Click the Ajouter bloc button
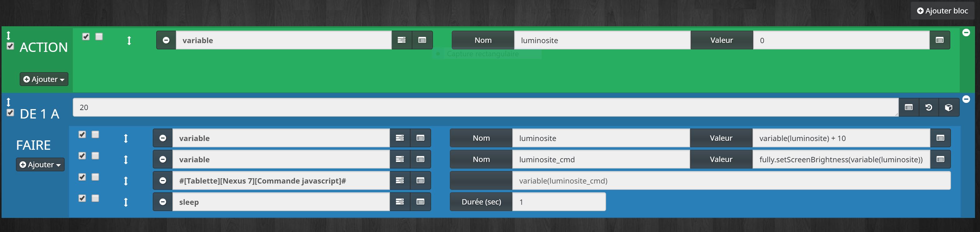Image resolution: width=980 pixels, height=232 pixels. coord(942,11)
